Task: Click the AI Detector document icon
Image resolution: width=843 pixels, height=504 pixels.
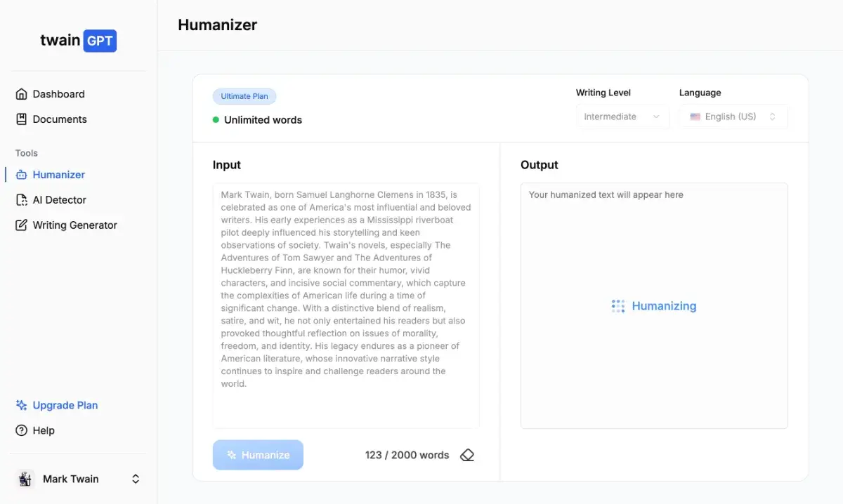Action: click(21, 200)
